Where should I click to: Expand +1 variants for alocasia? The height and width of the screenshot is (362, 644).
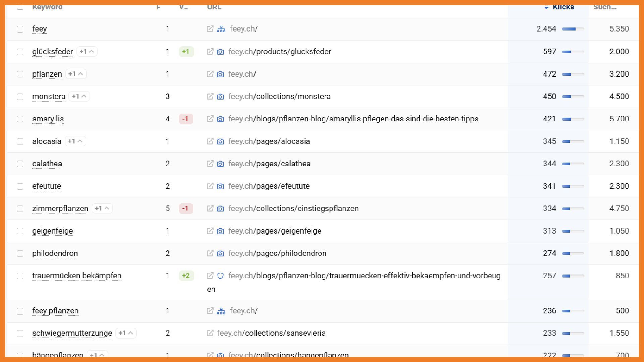coord(75,141)
